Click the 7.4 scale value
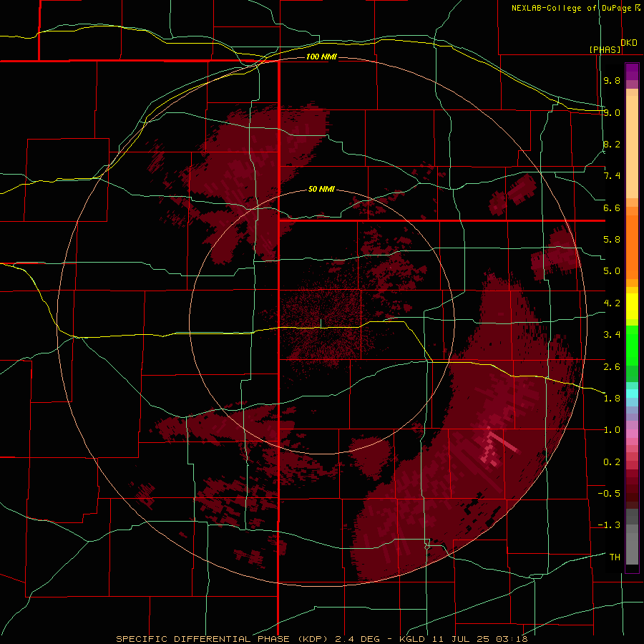This screenshot has height=644, width=644. [612, 176]
